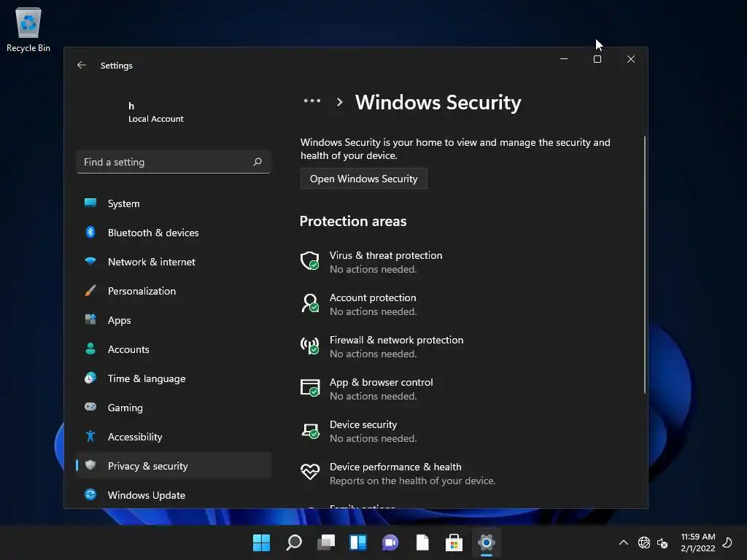Open the Recycle Bin desktop icon
This screenshot has width=747, height=560.
(x=28, y=29)
